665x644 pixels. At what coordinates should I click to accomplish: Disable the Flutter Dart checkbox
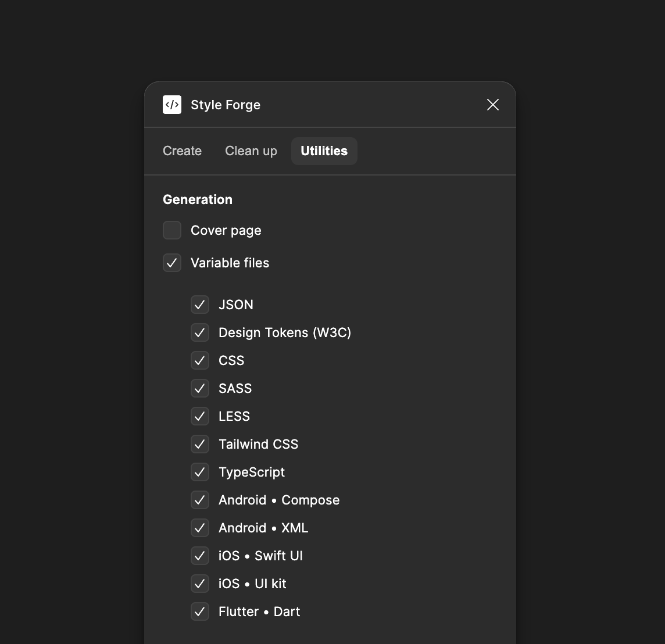200,612
